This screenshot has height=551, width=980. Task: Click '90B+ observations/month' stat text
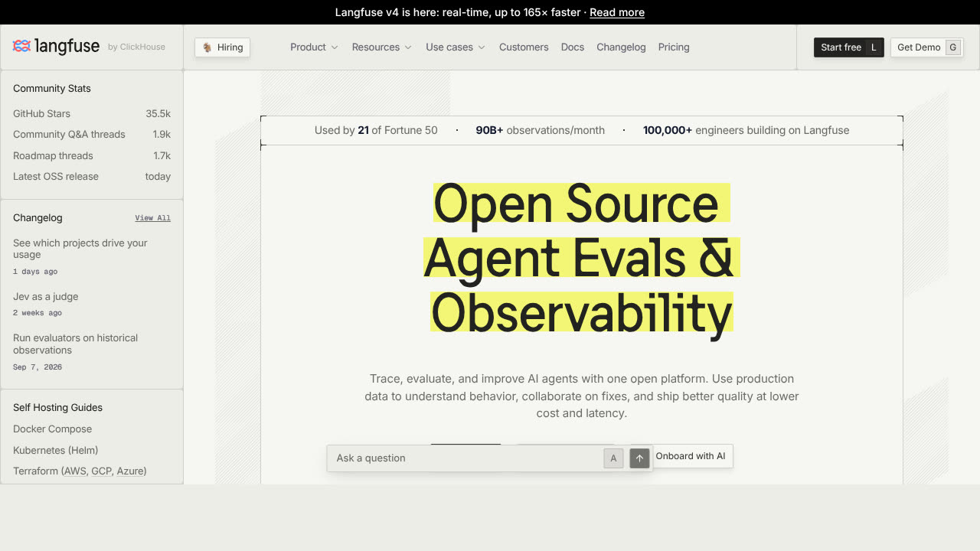(x=541, y=130)
